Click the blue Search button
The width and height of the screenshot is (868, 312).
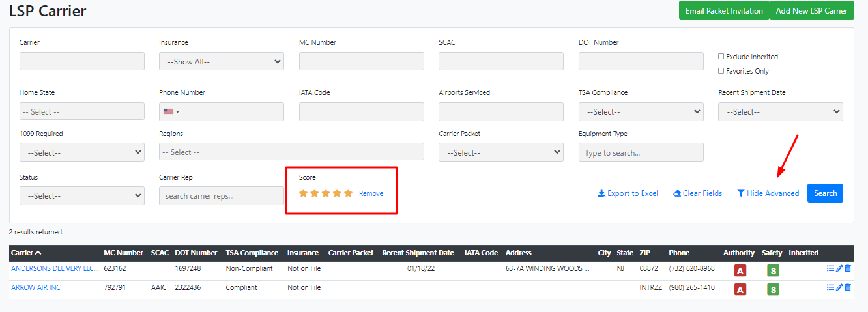(825, 193)
